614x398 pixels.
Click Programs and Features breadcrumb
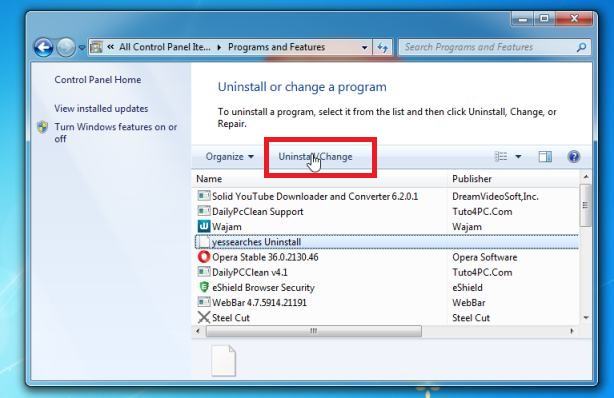pyautogui.click(x=276, y=47)
